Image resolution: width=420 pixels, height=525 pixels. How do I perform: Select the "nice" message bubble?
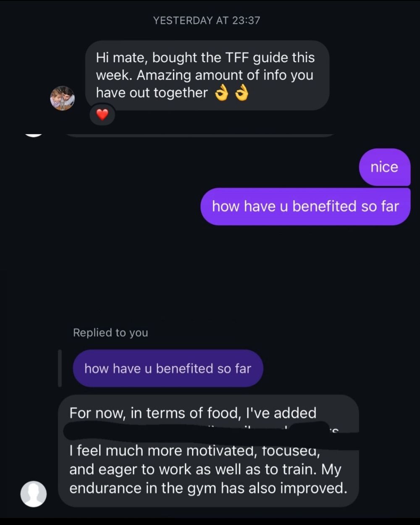[384, 167]
